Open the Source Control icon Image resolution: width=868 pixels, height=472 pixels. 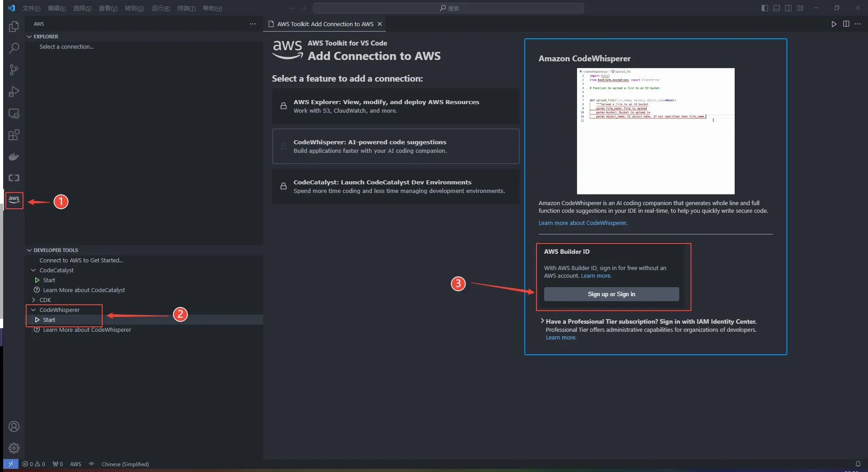tap(14, 70)
